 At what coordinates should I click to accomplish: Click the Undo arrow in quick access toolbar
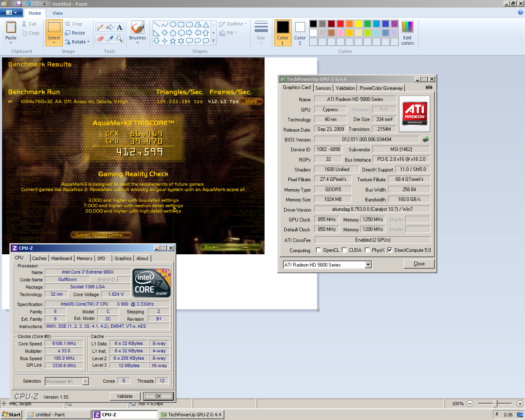(x=28, y=4)
